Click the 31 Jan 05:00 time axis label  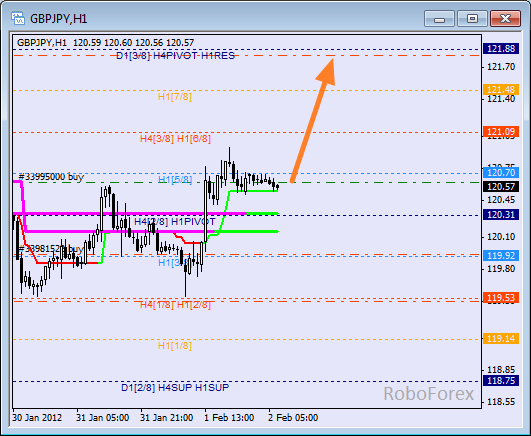pos(102,418)
